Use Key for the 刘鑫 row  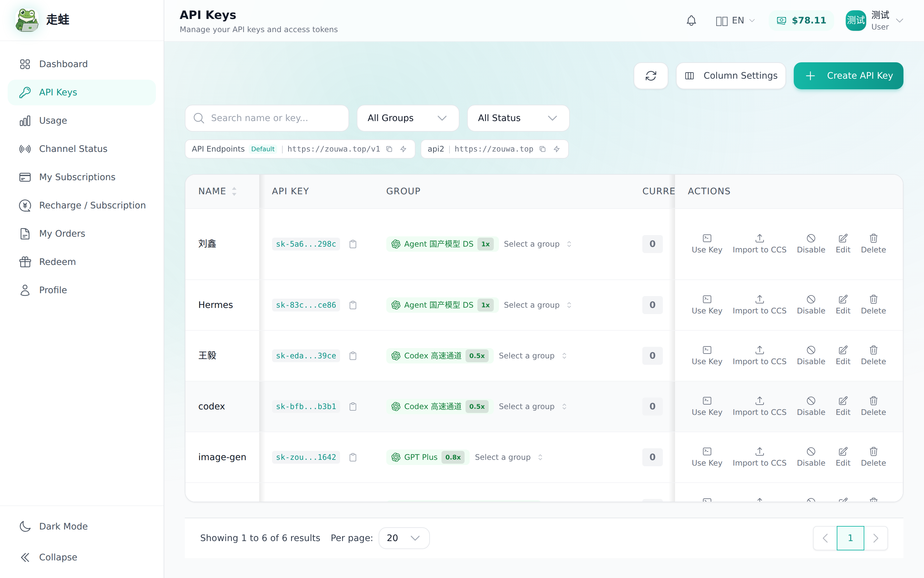(707, 244)
